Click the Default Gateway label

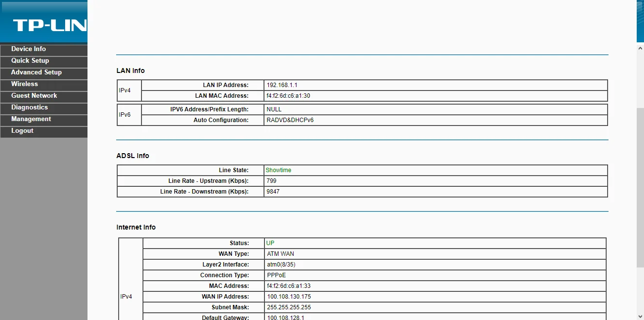[226, 317]
